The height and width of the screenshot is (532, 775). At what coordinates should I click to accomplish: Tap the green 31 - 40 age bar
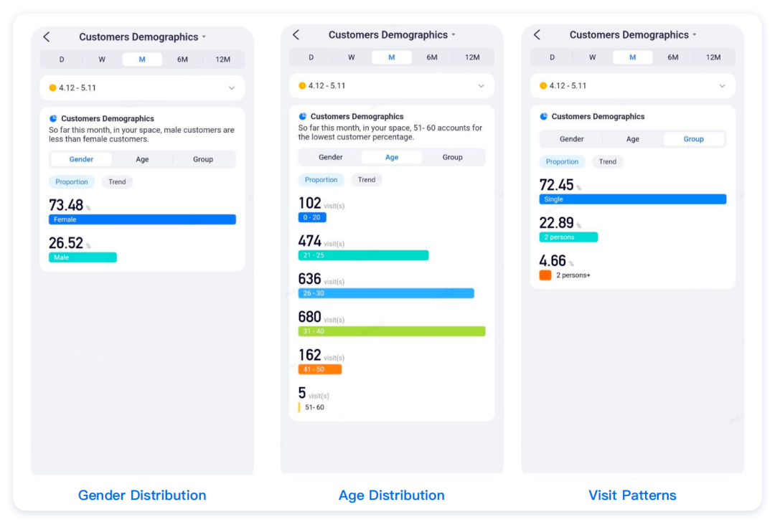point(391,331)
